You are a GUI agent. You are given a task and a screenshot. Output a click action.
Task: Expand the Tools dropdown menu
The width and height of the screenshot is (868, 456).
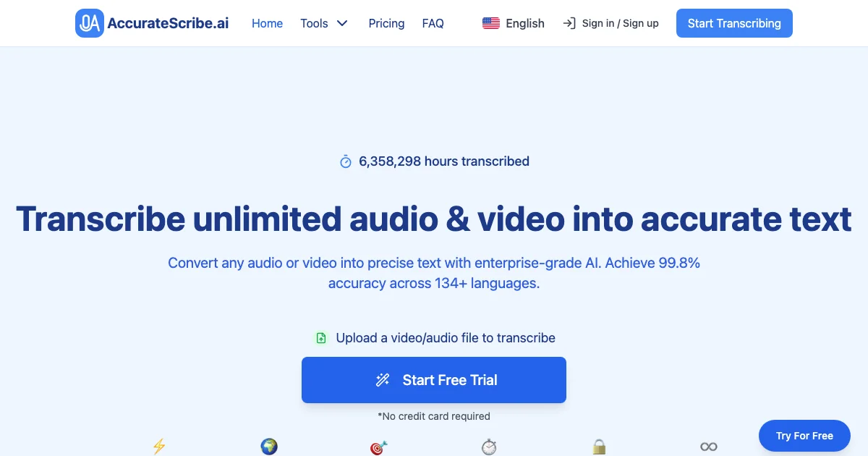click(x=324, y=23)
